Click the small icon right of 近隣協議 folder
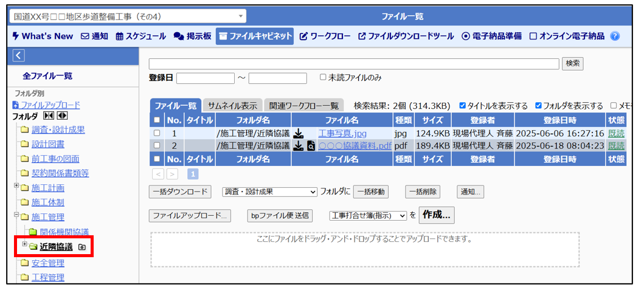 (82, 247)
